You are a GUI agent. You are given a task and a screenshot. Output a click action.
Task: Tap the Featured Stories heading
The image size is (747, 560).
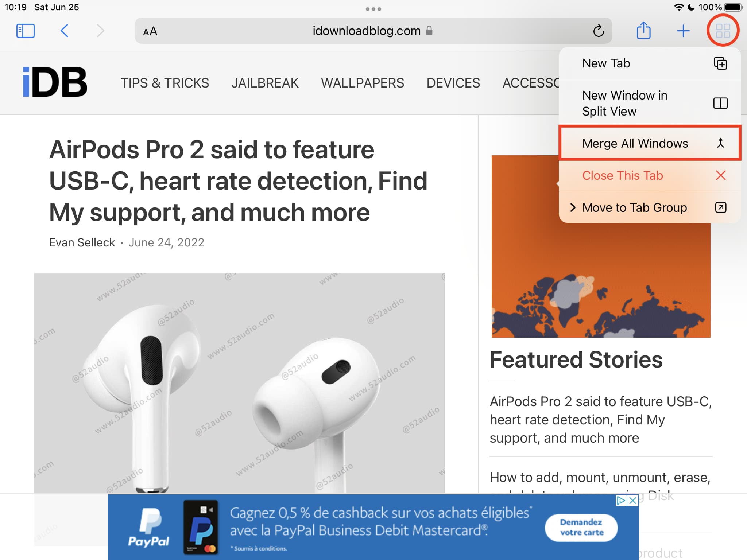click(576, 360)
